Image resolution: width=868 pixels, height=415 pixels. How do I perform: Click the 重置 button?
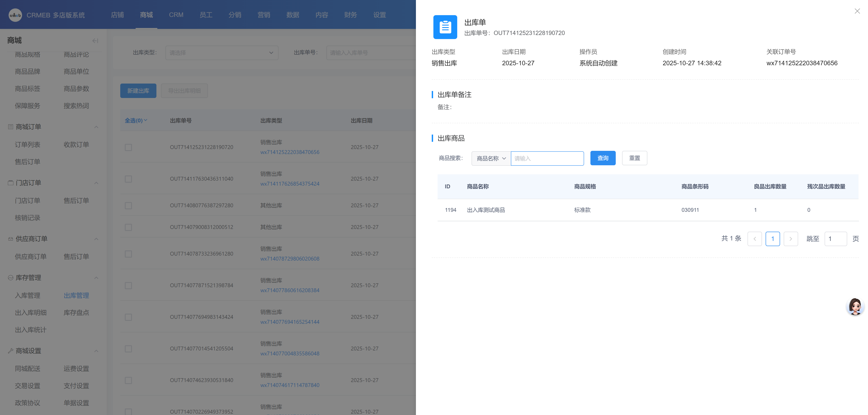(634, 158)
